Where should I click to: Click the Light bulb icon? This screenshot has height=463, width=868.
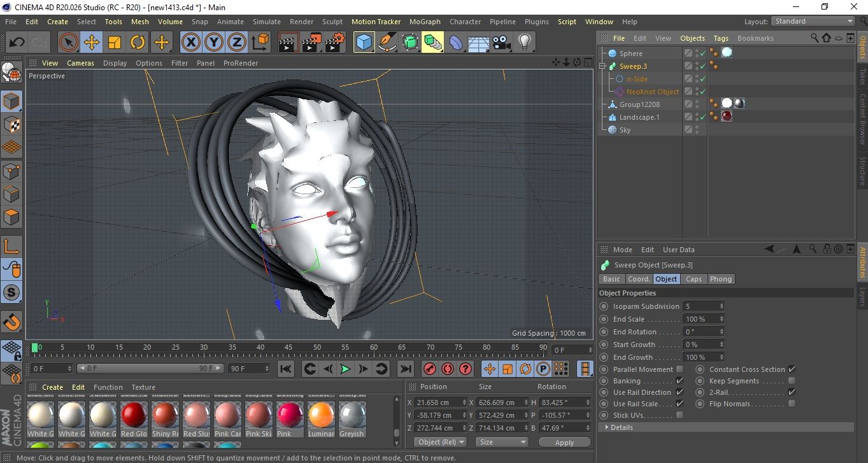(x=524, y=43)
